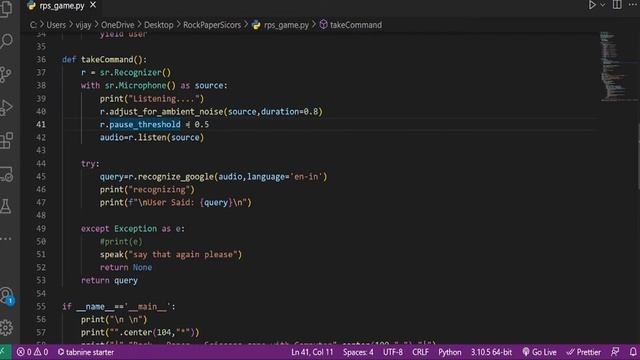Start Go Live server
This screenshot has width=640, height=360.
pyautogui.click(x=539, y=352)
